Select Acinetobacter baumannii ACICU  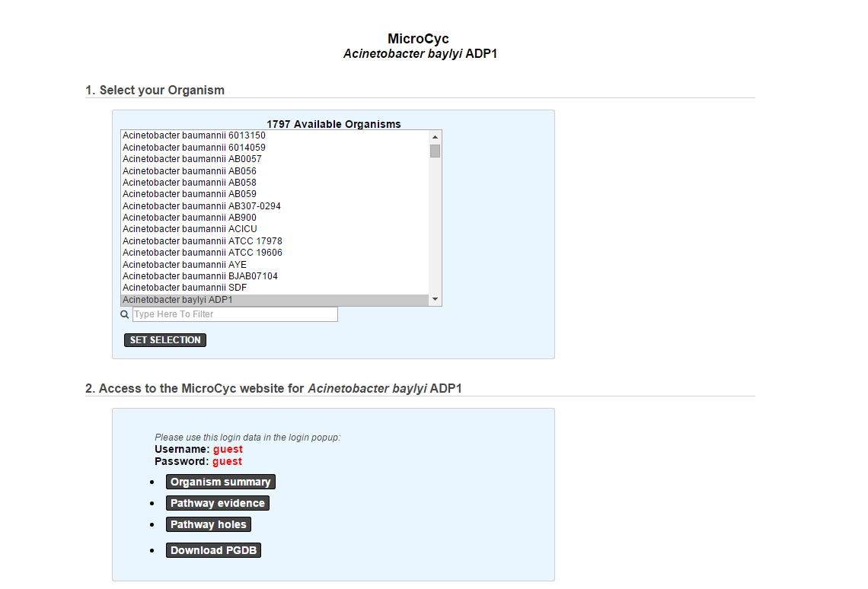[x=275, y=229]
